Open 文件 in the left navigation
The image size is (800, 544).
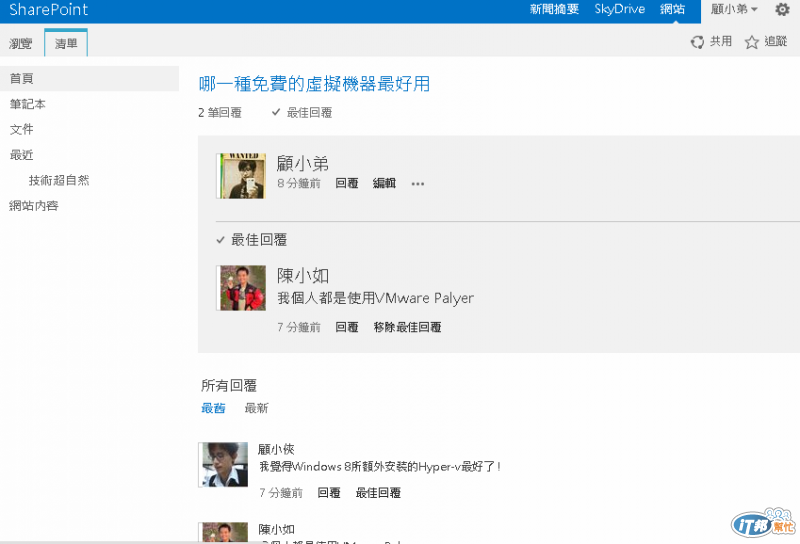[x=21, y=130]
